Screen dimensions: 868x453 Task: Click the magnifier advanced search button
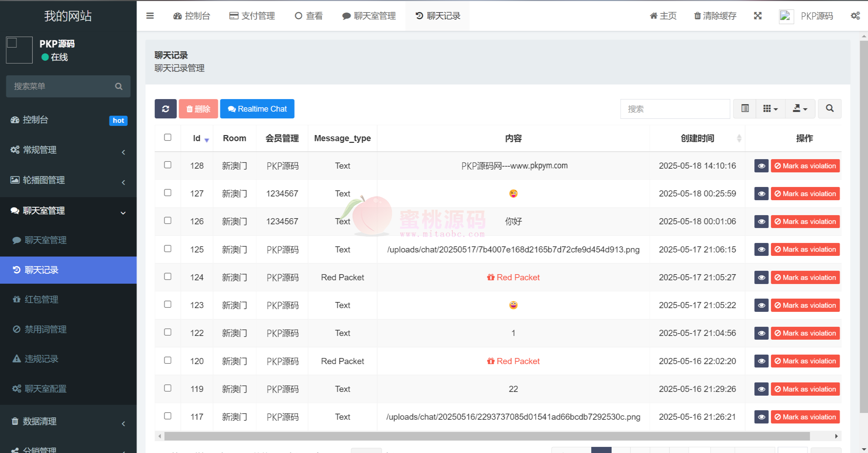coord(830,109)
